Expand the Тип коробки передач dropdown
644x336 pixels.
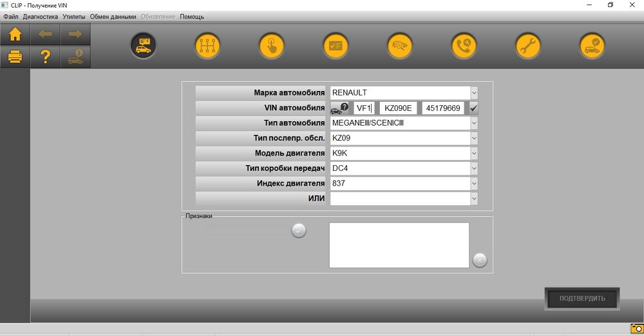(474, 168)
